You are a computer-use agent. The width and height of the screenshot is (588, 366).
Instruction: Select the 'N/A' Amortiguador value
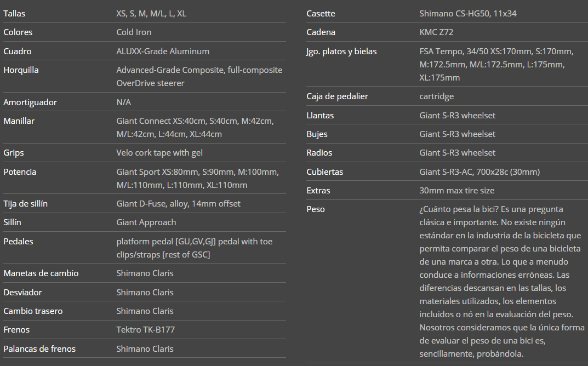123,102
